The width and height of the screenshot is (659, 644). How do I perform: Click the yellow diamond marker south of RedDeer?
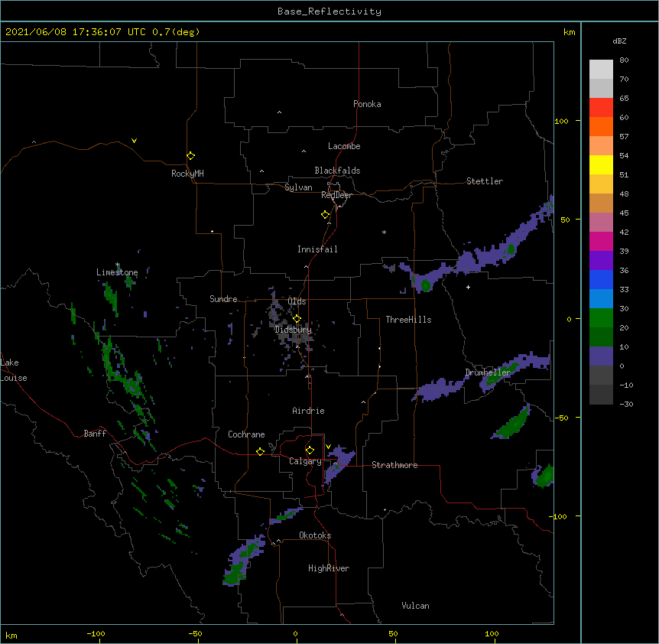(325, 215)
